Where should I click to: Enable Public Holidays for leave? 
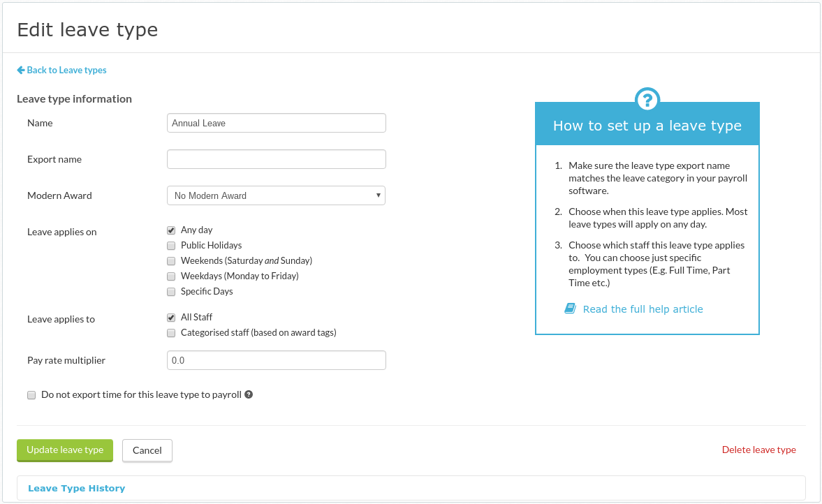[171, 245]
